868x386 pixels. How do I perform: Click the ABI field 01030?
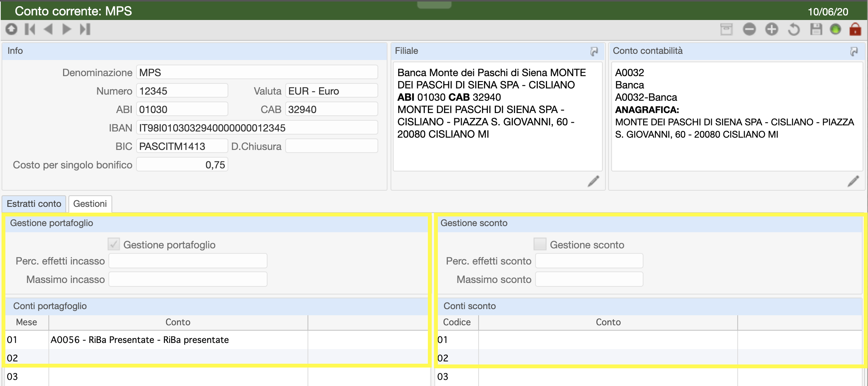pos(182,109)
